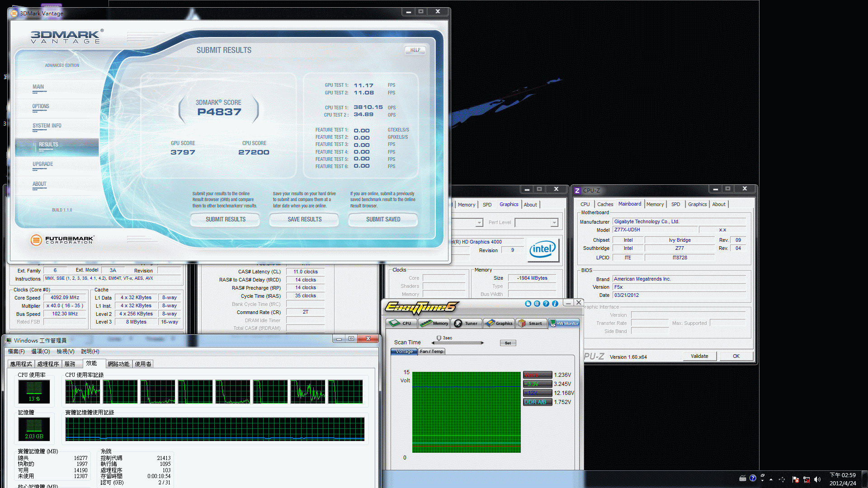Click the CPU usage meter showing 13 %

34,392
